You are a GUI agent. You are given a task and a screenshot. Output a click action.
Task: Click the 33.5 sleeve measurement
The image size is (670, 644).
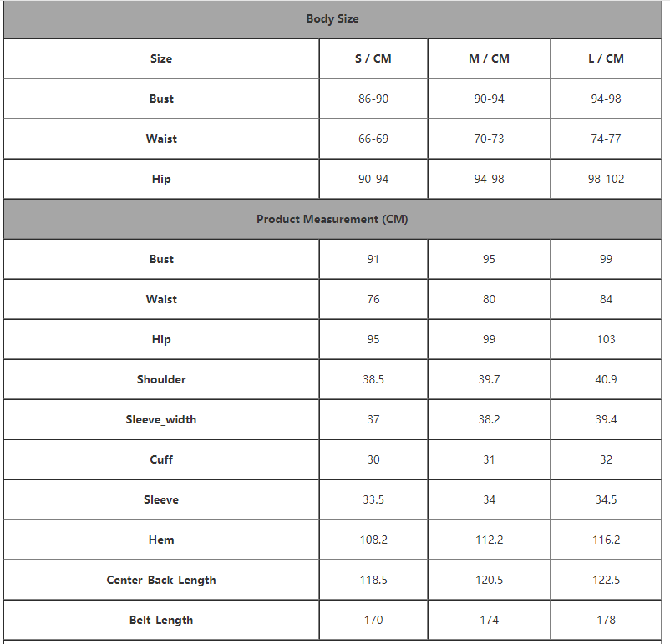pos(373,499)
